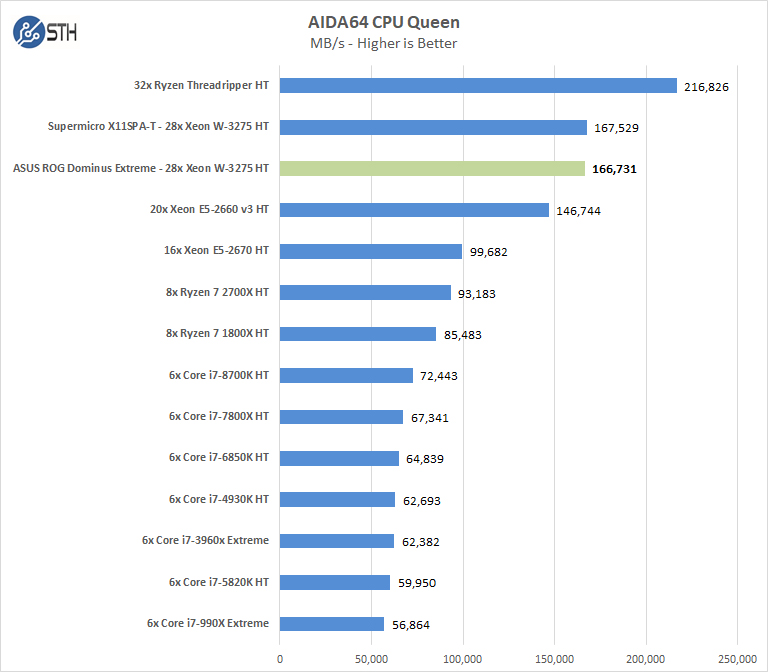The height and width of the screenshot is (672, 768).
Task: Click the 6x Core i7-990X Extreme label
Action: tap(208, 624)
